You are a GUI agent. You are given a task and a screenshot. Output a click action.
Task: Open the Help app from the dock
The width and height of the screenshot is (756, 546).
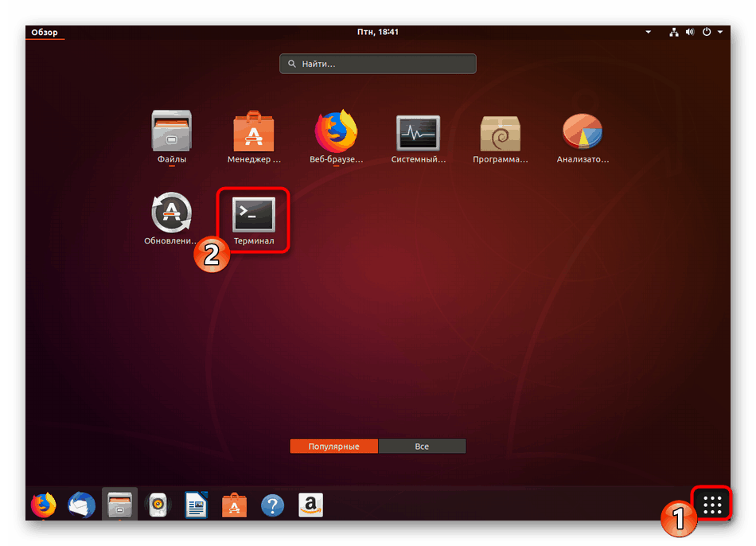point(272,504)
